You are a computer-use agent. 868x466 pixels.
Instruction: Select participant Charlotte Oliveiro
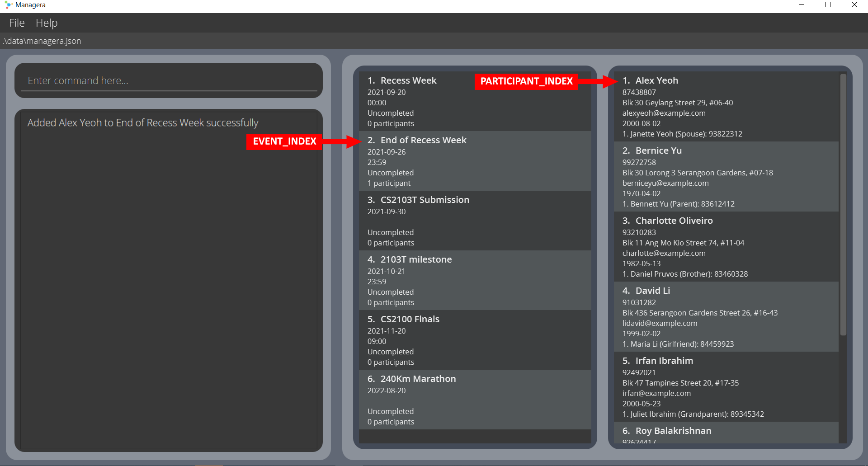pos(726,246)
